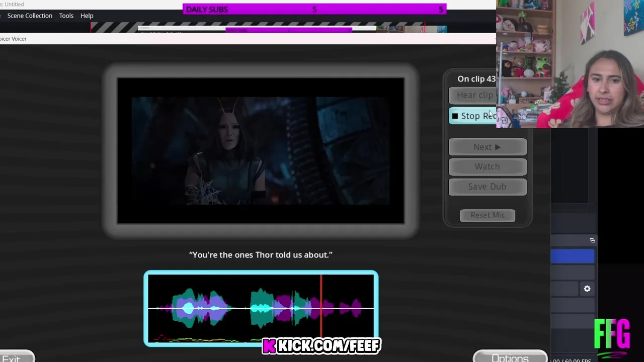Click the gear settings icon in OBS panel

587,289
